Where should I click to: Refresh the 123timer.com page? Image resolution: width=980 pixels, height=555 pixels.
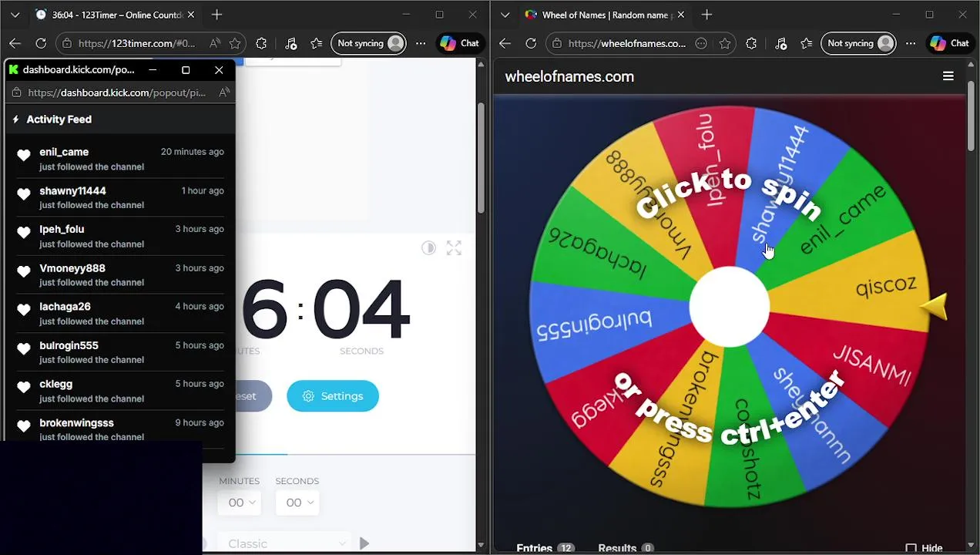click(x=41, y=43)
